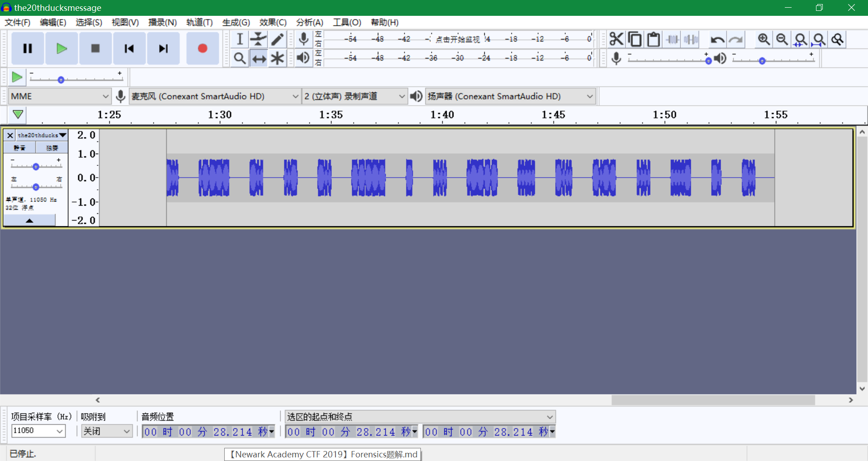Open the MME audio host dropdown
The image size is (868, 461).
click(x=60, y=96)
